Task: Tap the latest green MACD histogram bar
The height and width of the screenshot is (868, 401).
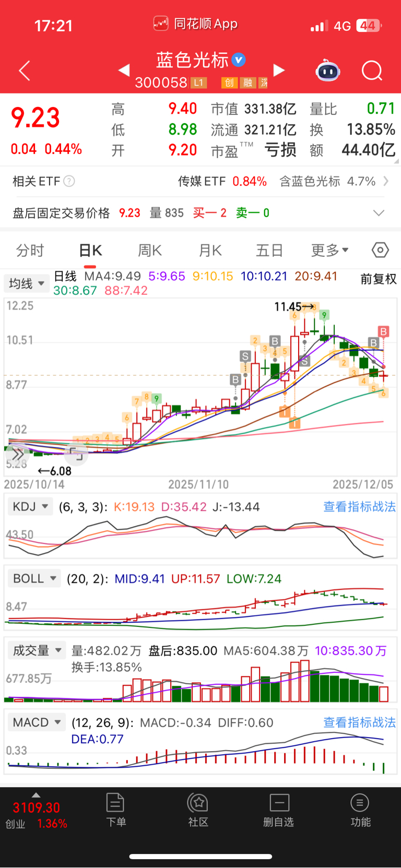Action: [383, 768]
